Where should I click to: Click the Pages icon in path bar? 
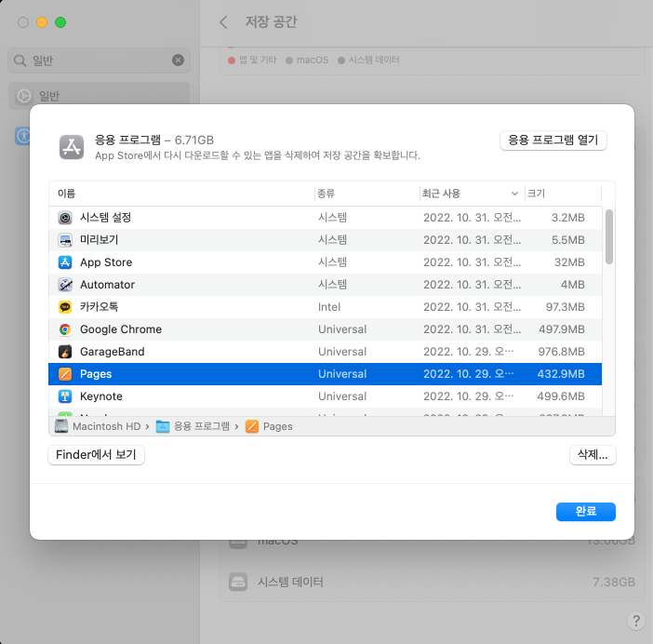(252, 426)
